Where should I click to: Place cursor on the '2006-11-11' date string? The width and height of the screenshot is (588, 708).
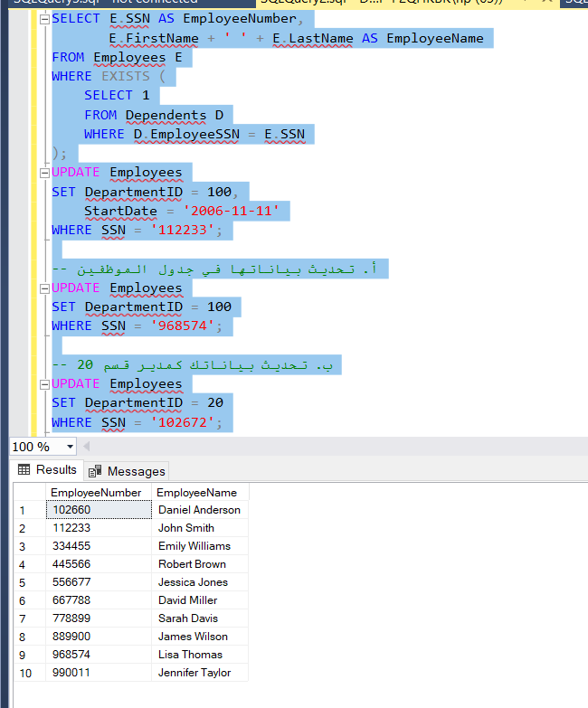232,212
